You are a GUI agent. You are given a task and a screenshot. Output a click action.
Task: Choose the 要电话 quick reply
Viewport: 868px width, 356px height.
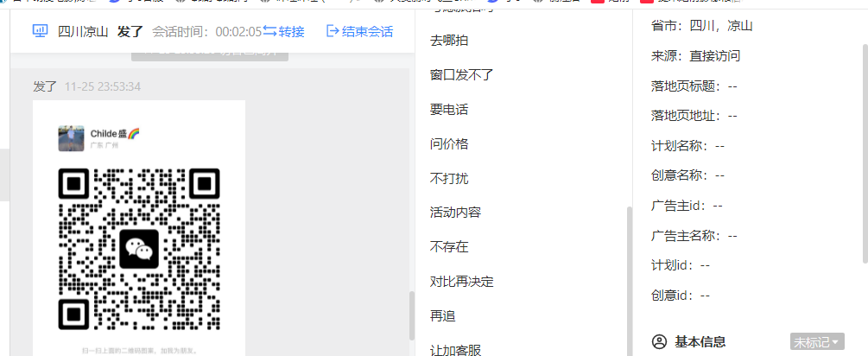pos(449,110)
